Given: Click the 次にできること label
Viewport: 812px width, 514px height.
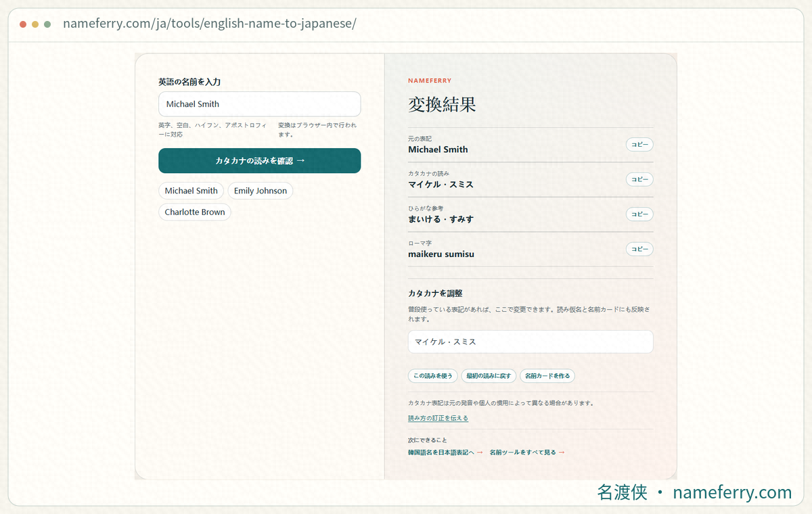Looking at the screenshot, I should coord(428,440).
